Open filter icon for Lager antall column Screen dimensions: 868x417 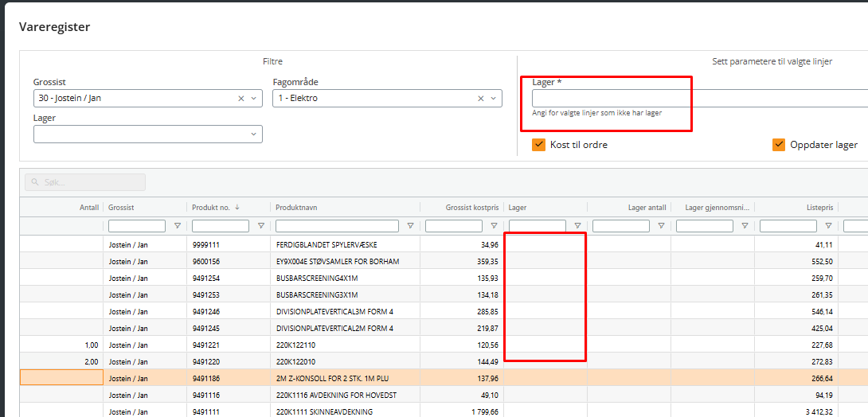point(661,226)
